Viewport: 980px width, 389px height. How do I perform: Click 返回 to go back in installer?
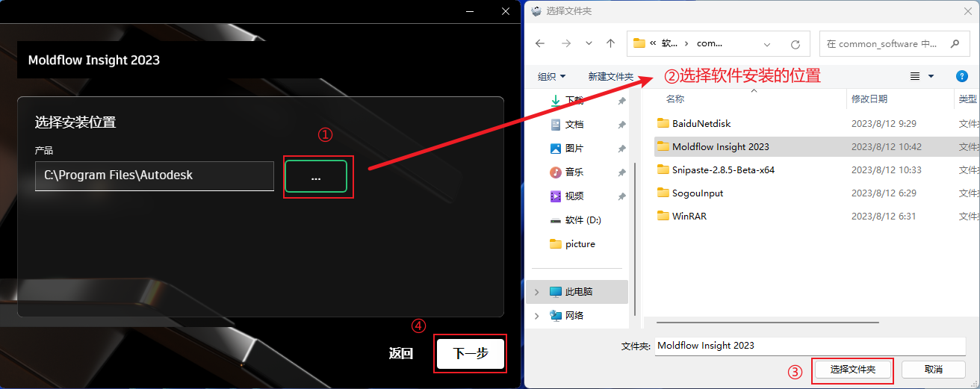pyautogui.click(x=401, y=354)
